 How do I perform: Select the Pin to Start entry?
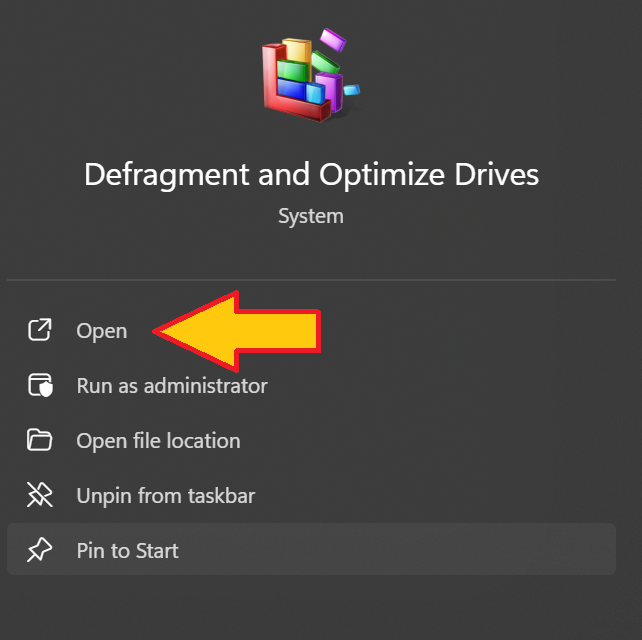coord(128,551)
